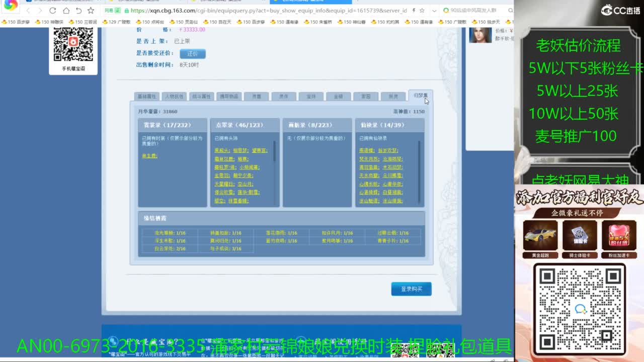Click the seller character avatar thumbnail
Viewport: 644px width, 362px height.
click(x=480, y=35)
